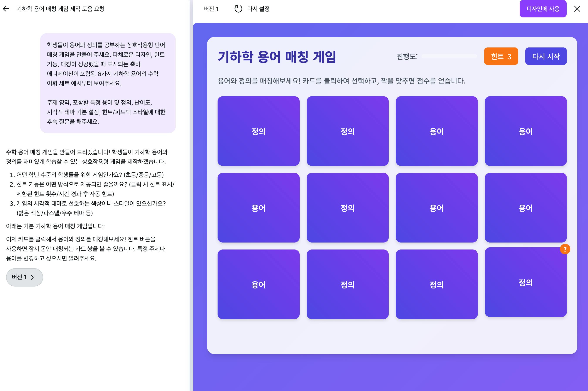Click the 기하학 용어 매칭 게임 heading
Image resolution: width=588 pixels, height=391 pixels.
click(277, 56)
